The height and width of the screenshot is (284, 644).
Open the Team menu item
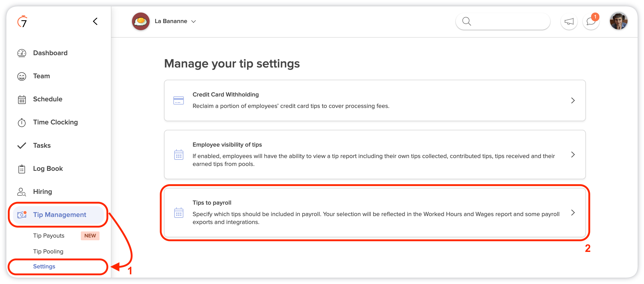pyautogui.click(x=42, y=76)
